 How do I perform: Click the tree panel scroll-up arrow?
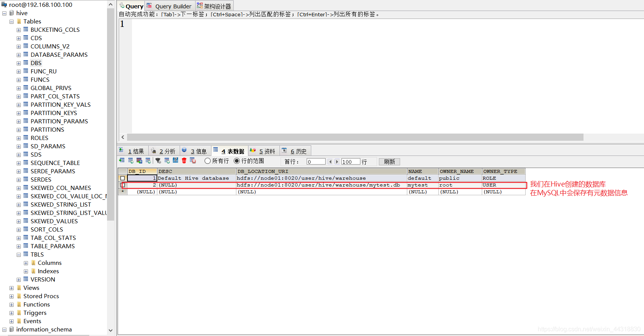[110, 5]
